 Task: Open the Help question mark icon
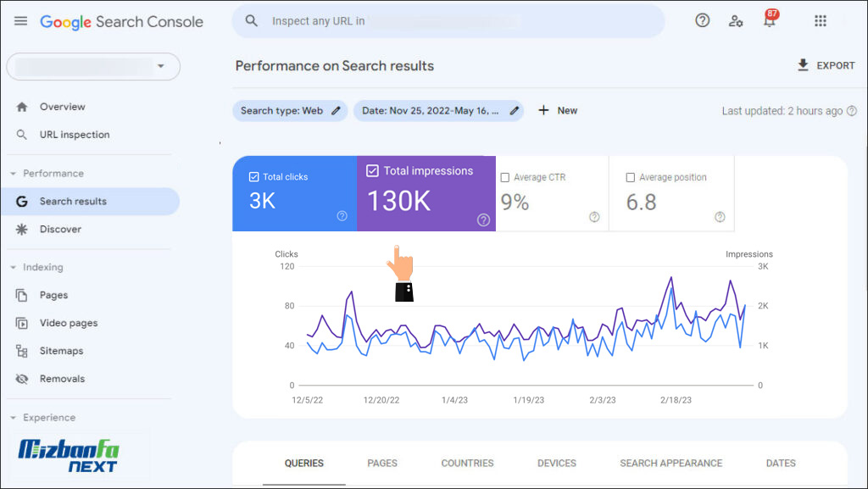point(703,20)
